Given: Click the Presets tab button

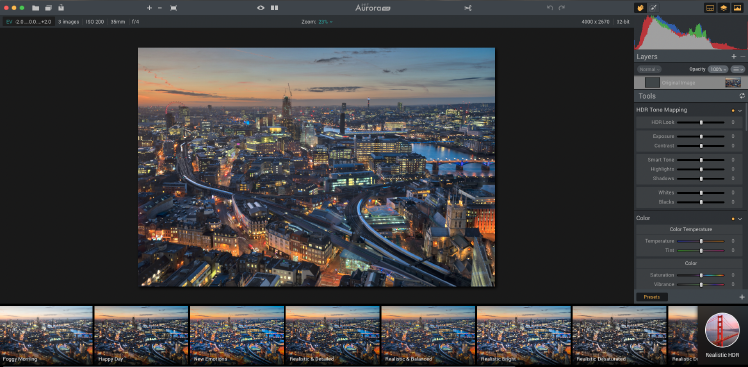Looking at the screenshot, I should point(652,297).
